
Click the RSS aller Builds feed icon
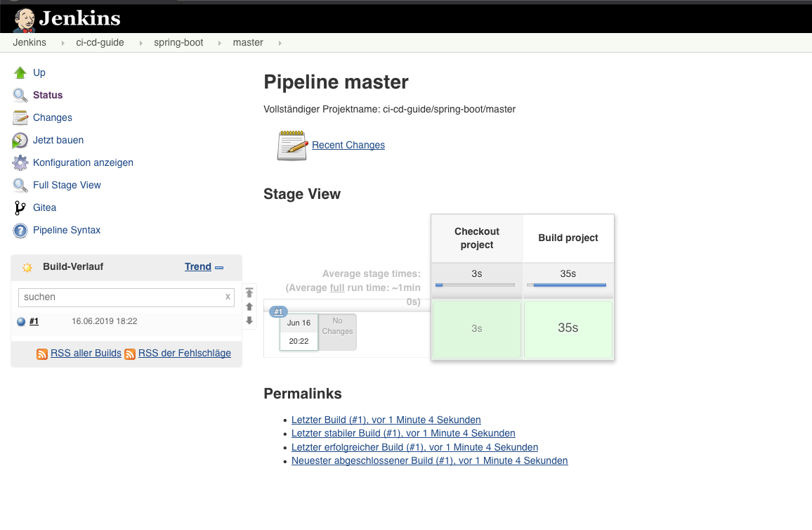pos(42,354)
